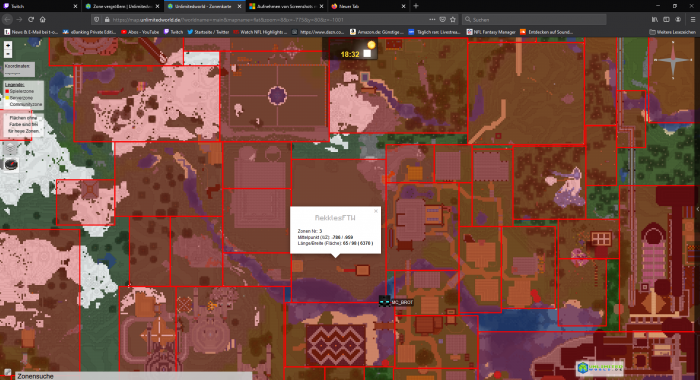This screenshot has height=380, width=700.
Task: Switch to the Twitch browser tab
Action: point(40,6)
